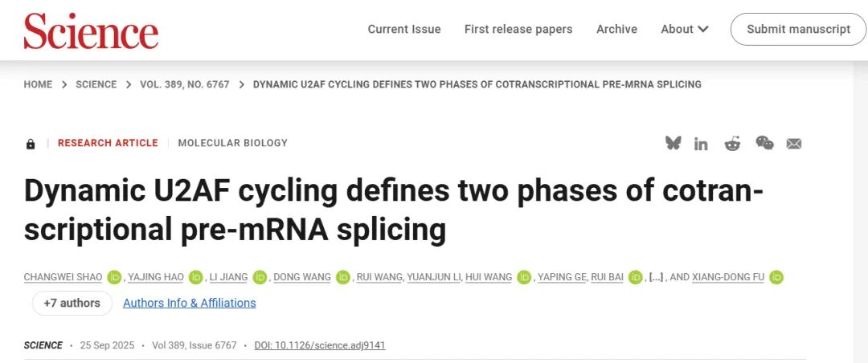Go to First release papers
The width and height of the screenshot is (868, 363).
coord(518,29)
